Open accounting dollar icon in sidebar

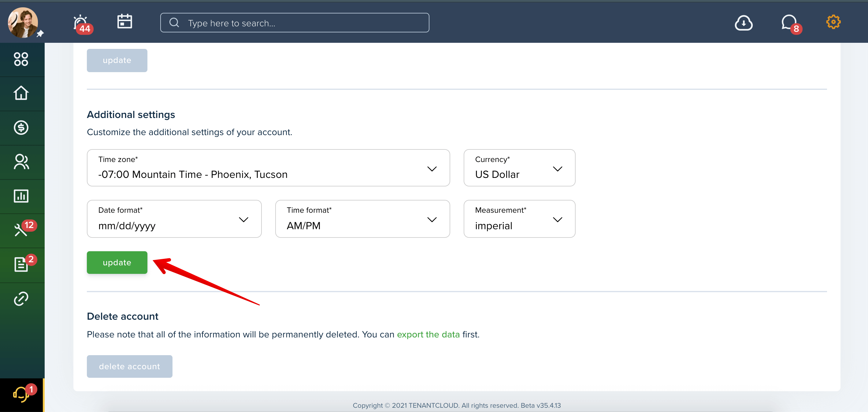[21, 127]
